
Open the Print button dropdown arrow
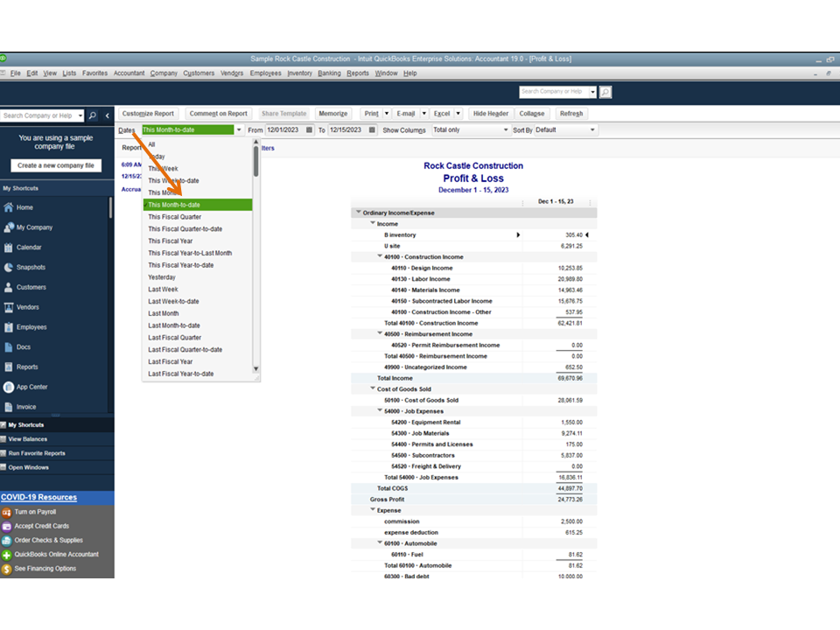[x=387, y=114]
